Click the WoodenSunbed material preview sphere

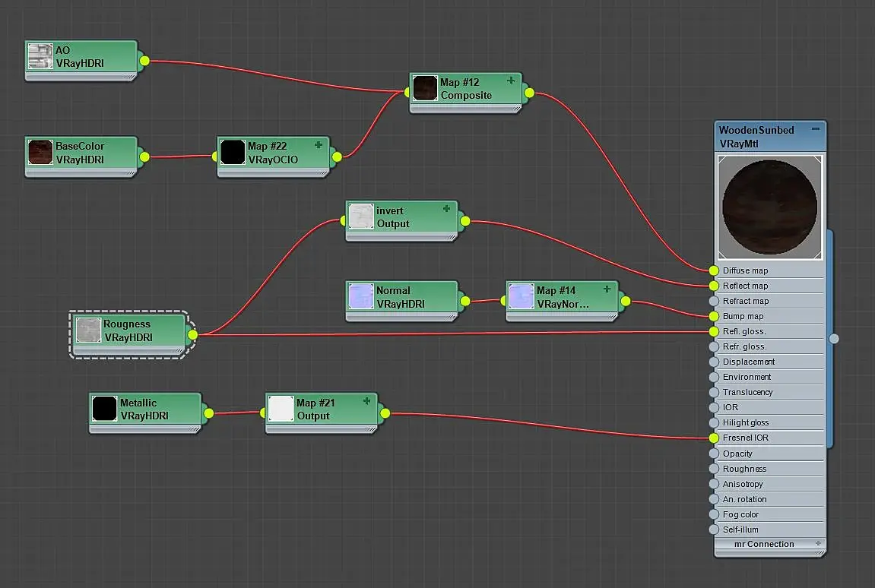[x=769, y=207]
